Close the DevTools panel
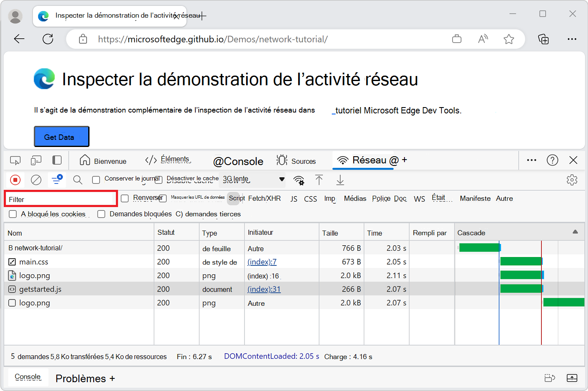 point(573,160)
